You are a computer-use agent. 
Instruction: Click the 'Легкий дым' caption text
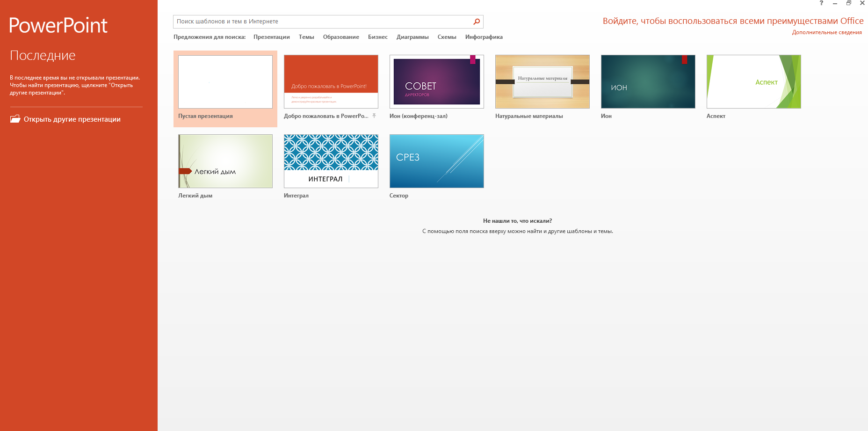(195, 196)
